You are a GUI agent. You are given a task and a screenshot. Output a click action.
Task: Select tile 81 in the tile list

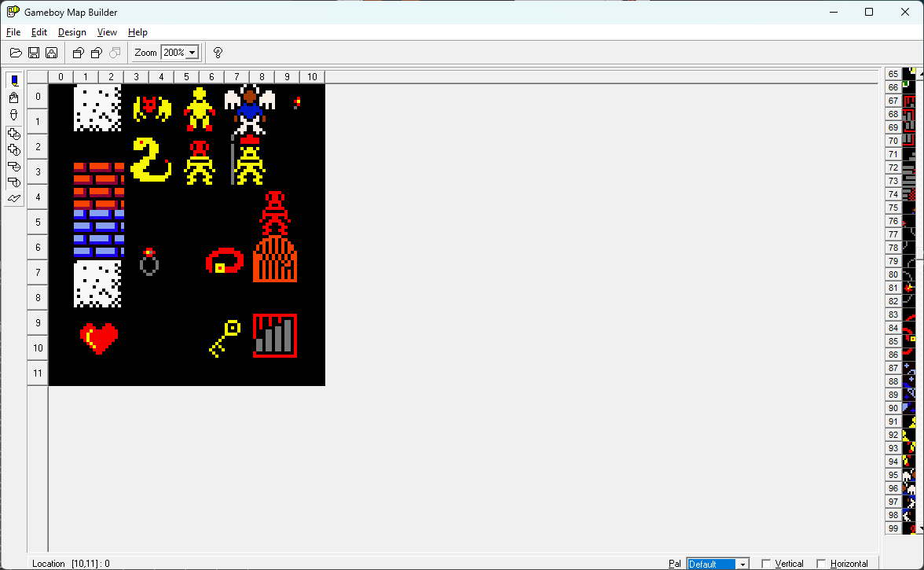(x=900, y=288)
